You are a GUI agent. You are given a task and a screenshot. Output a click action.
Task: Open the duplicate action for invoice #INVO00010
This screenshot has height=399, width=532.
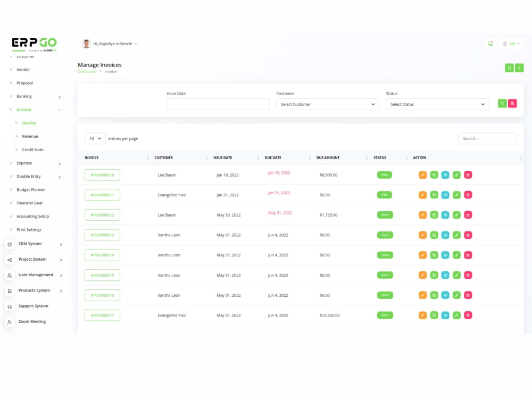(x=434, y=174)
